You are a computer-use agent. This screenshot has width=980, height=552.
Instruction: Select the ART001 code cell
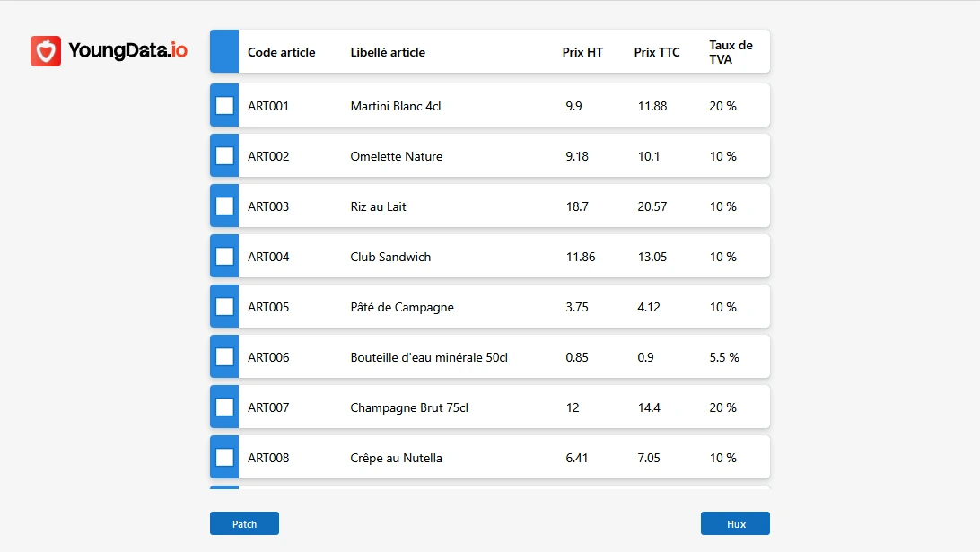click(268, 106)
